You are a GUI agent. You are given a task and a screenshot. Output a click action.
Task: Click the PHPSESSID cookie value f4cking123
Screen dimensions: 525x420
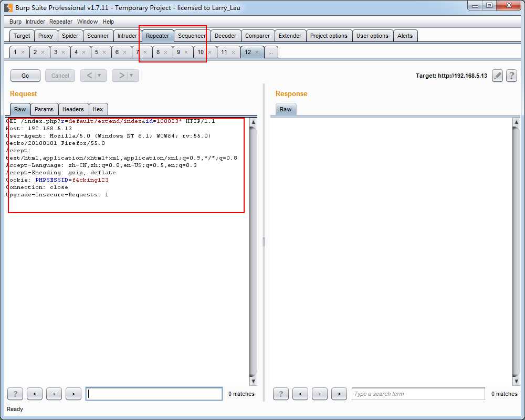coord(90,180)
